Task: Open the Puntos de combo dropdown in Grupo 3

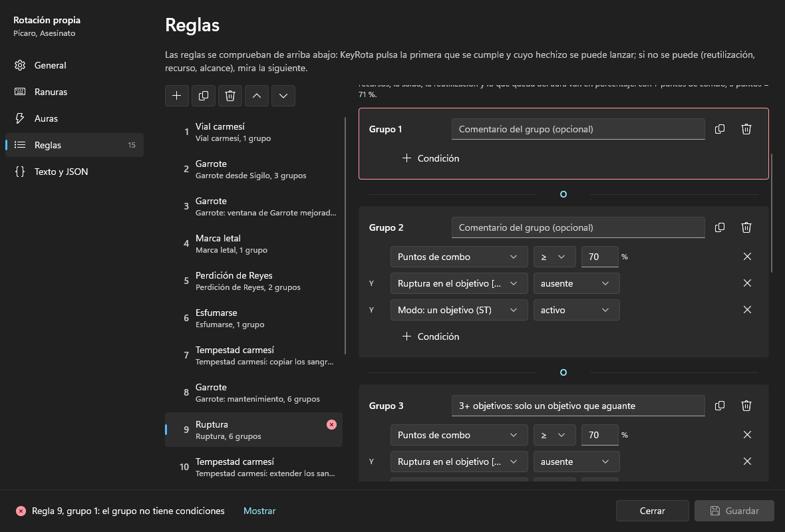Action: tap(459, 435)
